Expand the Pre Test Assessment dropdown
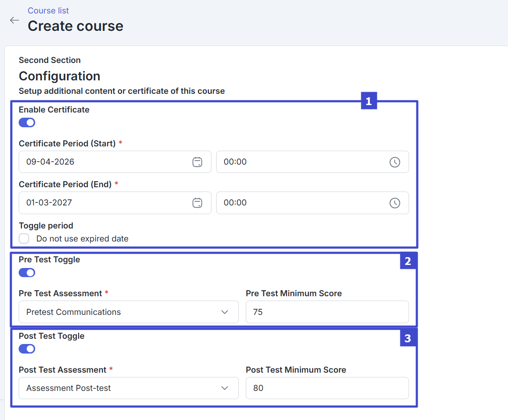508x420 pixels. tap(129, 312)
